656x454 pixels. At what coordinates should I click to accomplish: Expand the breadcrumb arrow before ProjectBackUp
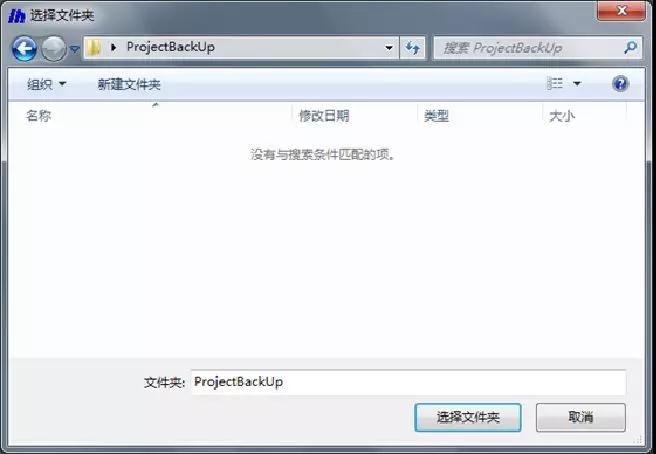tap(113, 47)
